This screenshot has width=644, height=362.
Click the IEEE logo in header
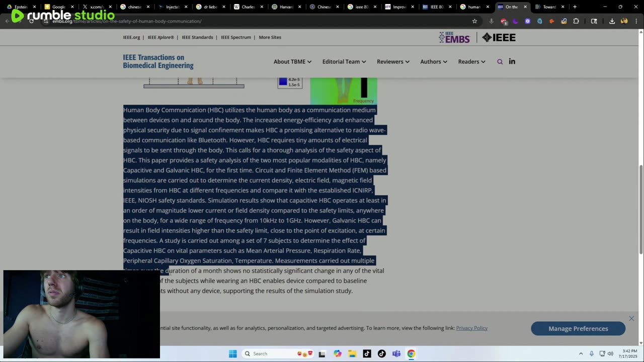[499, 37]
